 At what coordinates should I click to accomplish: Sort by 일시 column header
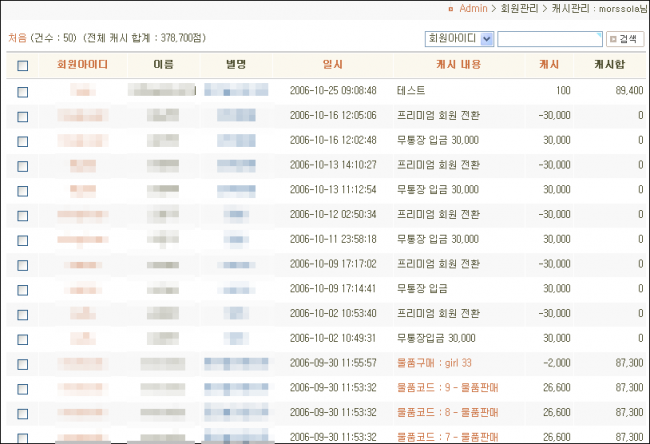pos(333,65)
